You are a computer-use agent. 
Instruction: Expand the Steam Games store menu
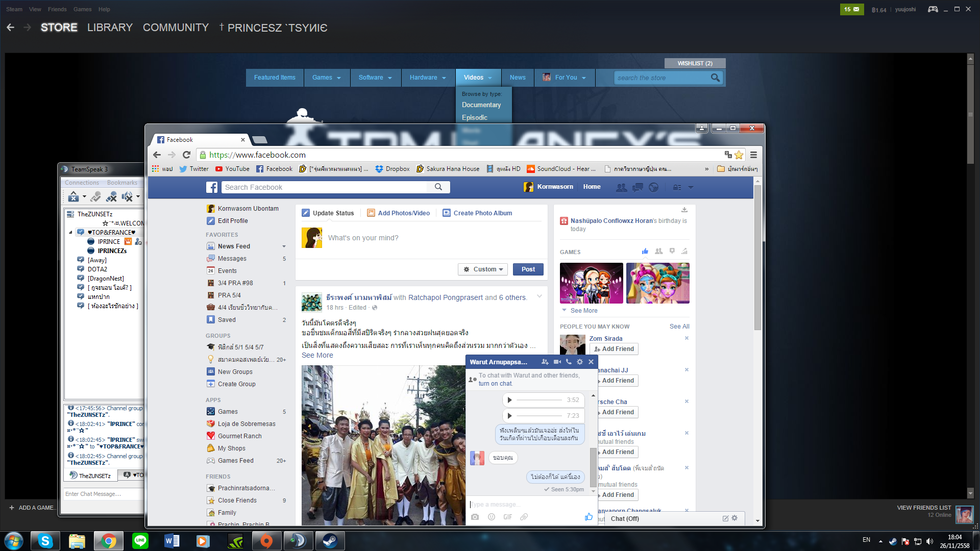pos(327,78)
